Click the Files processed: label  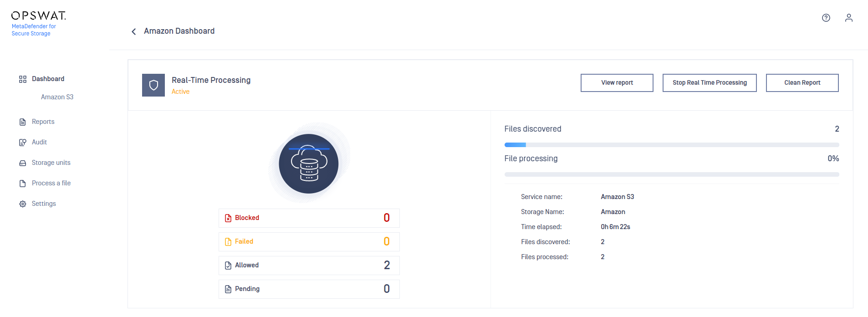pos(545,257)
